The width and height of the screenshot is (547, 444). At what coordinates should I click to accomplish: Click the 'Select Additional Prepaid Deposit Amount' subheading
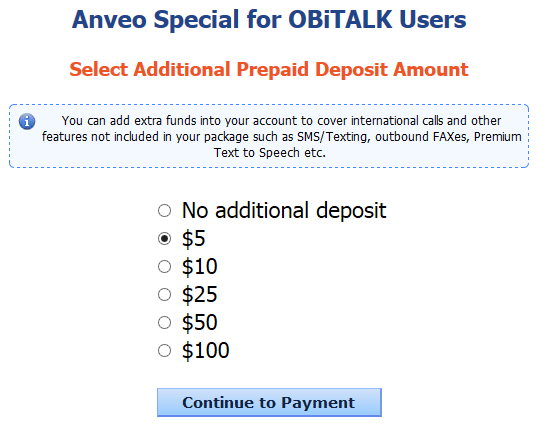pos(269,69)
